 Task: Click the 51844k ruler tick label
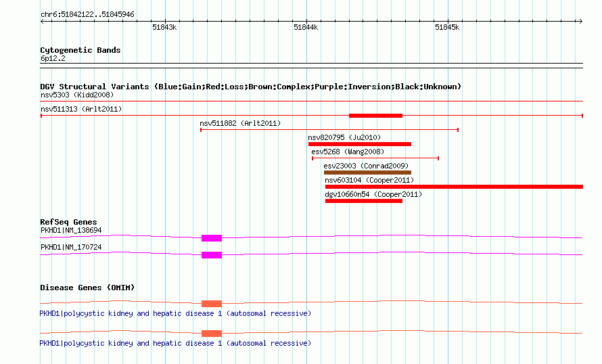click(x=306, y=27)
